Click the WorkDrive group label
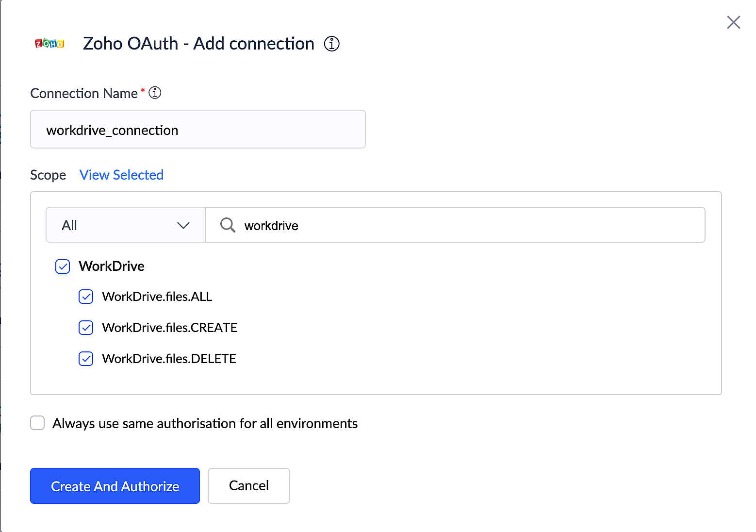This screenshot has height=532, width=756. [x=112, y=266]
